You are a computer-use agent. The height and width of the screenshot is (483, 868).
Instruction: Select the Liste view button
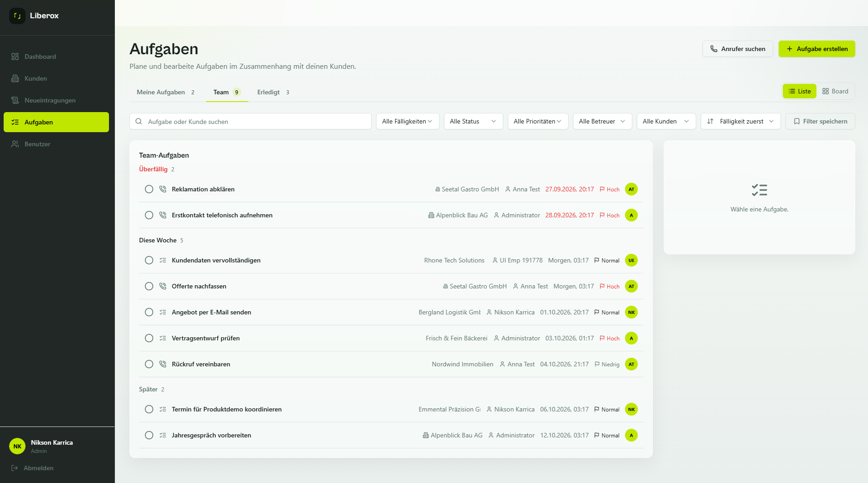pos(800,91)
